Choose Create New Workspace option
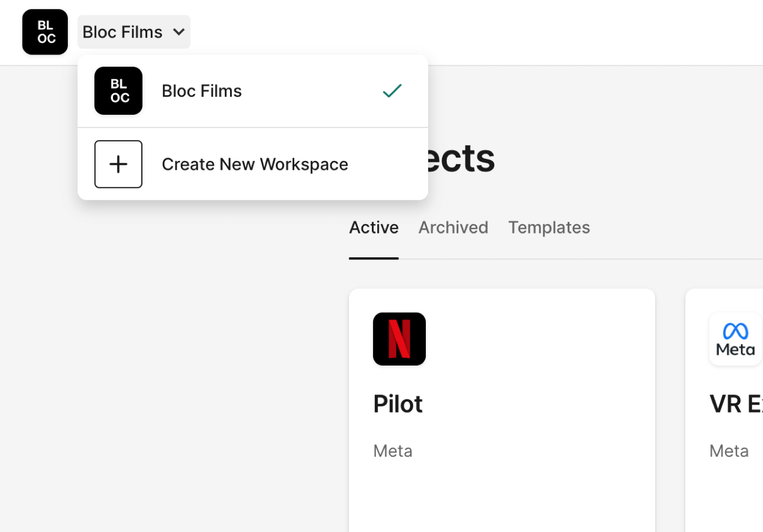The image size is (763, 532). tap(255, 165)
